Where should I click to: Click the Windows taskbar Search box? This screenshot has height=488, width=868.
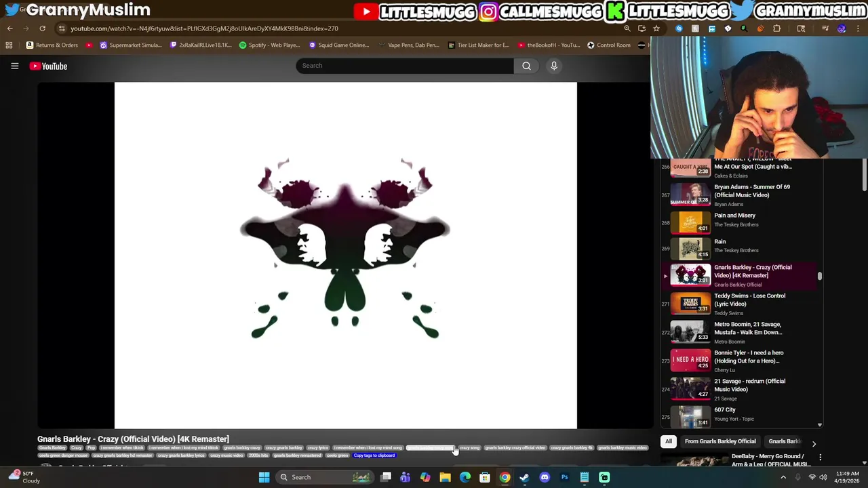click(x=324, y=477)
